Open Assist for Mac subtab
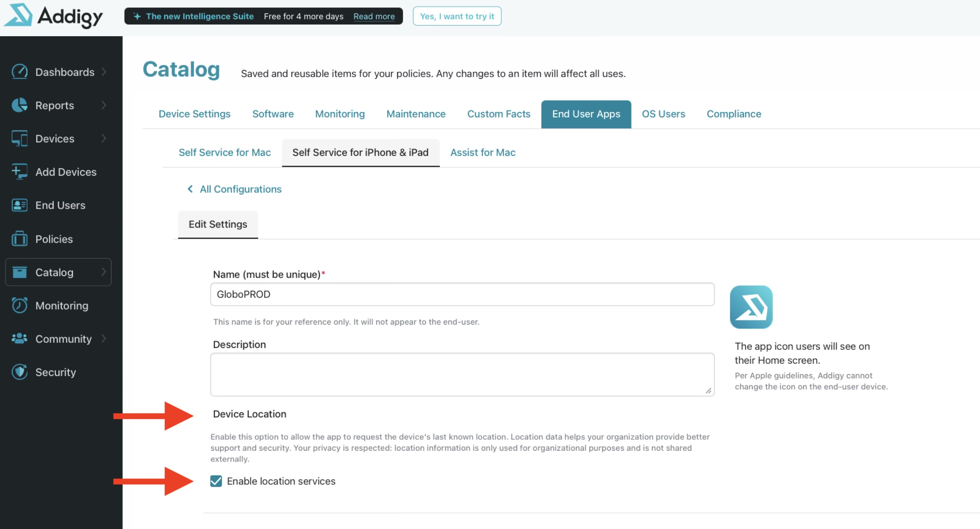Screen dimensions: 980x529 (483, 152)
